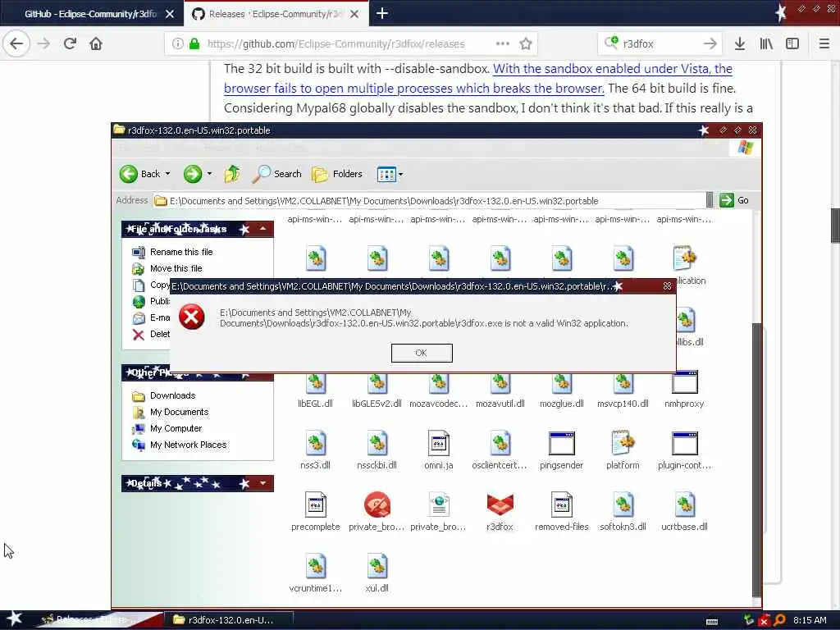Bookmark this page with the star

pos(526,44)
